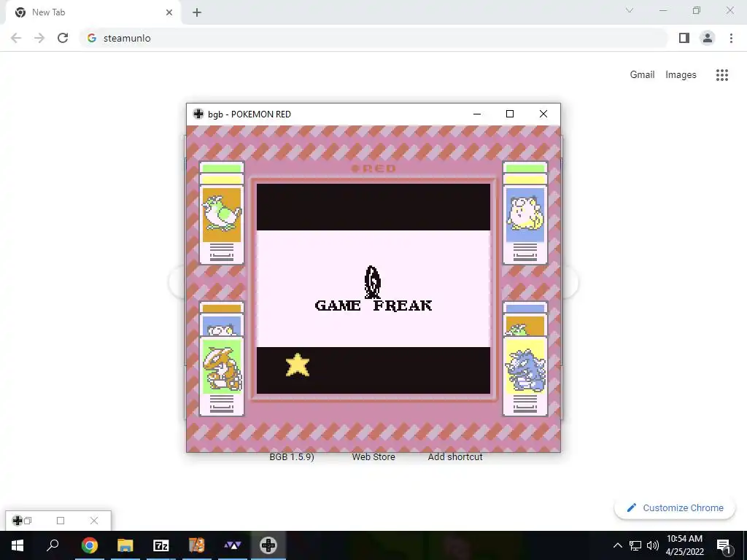This screenshot has width=747, height=560.
Task: Open Chrome from the taskbar
Action: (90, 545)
